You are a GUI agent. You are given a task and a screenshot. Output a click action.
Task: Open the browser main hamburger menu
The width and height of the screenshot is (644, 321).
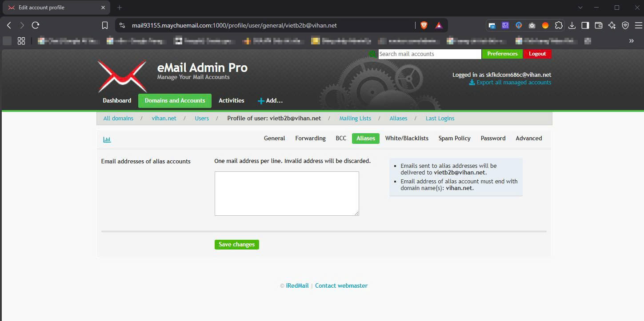coord(638,25)
